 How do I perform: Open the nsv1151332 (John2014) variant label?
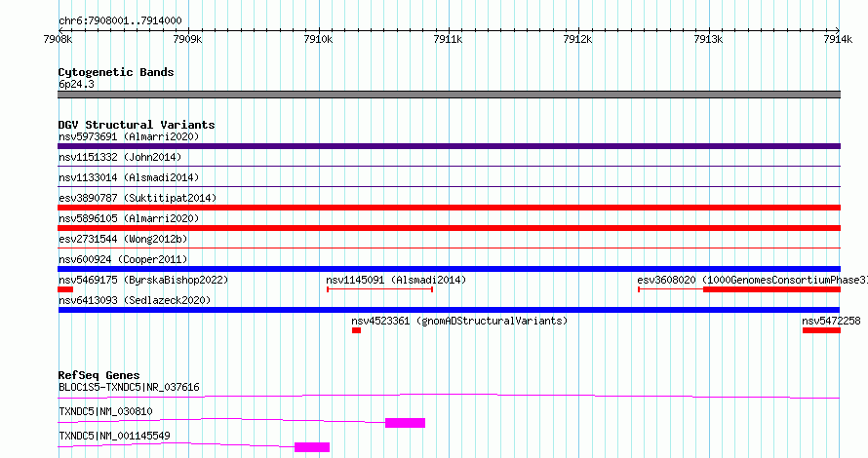coord(120,157)
